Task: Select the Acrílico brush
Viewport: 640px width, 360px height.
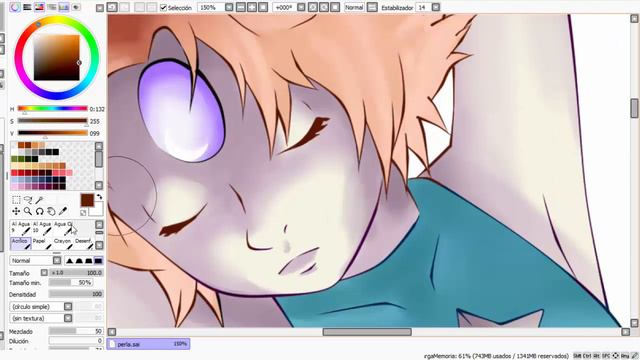Action: click(x=20, y=244)
